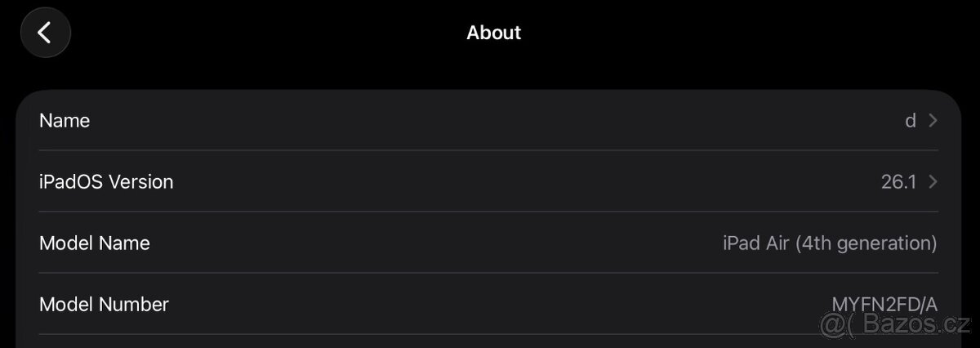The image size is (980, 348).
Task: Tap the empty middle of Model Number row
Action: pyautogui.click(x=490, y=305)
